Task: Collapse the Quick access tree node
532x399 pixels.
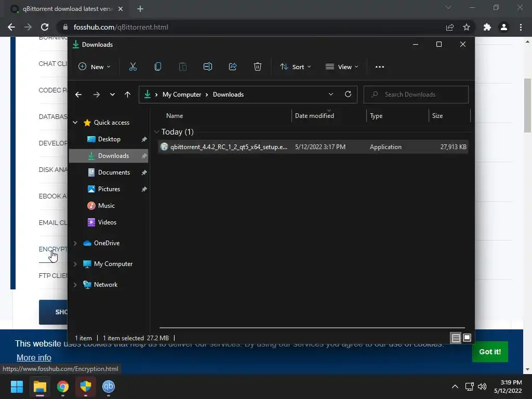Action: pos(75,123)
